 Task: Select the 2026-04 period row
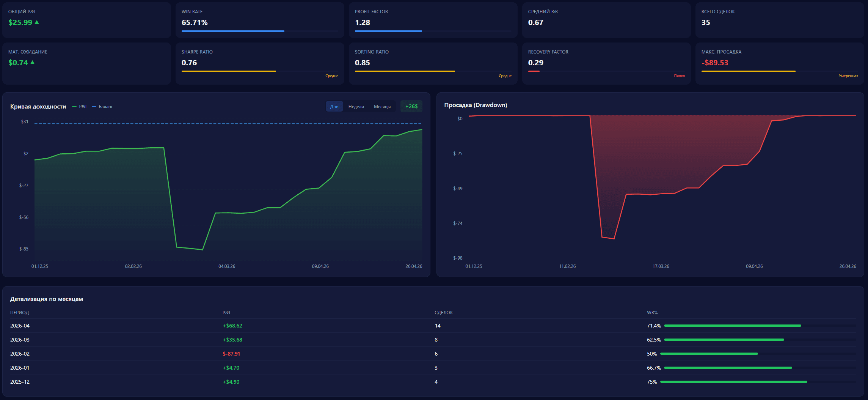[433, 326]
